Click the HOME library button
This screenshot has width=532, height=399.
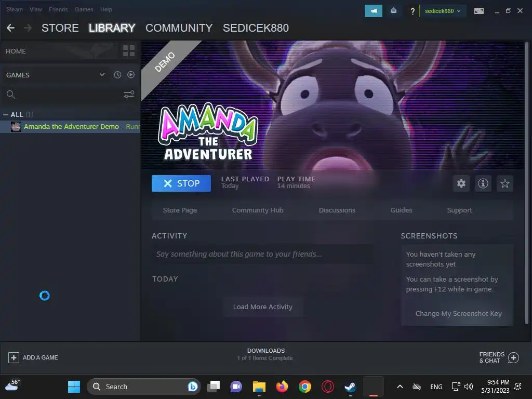click(16, 51)
